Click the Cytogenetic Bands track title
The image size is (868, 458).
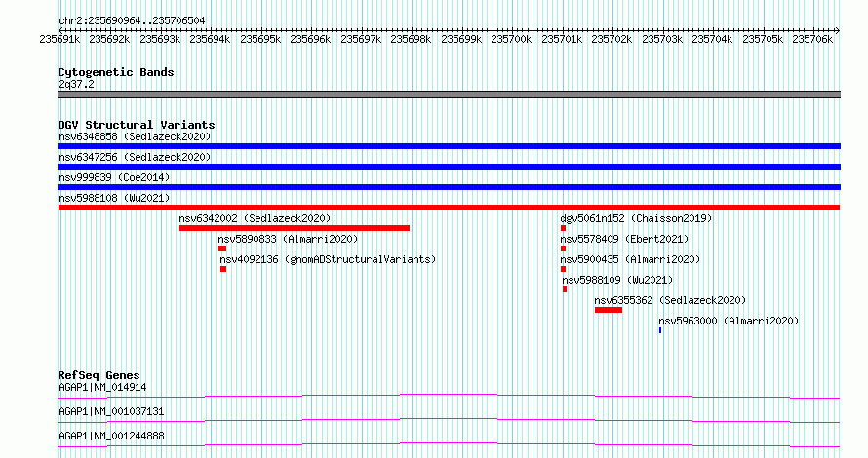pos(116,72)
